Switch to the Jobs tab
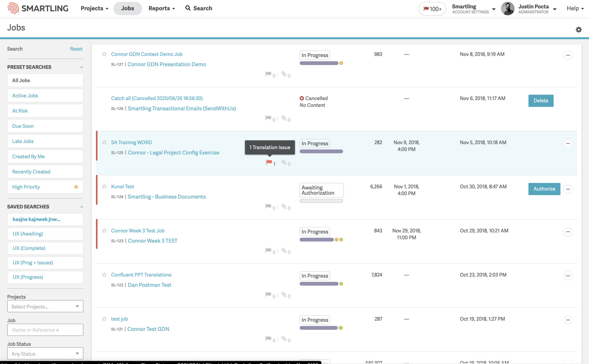 pyautogui.click(x=127, y=8)
